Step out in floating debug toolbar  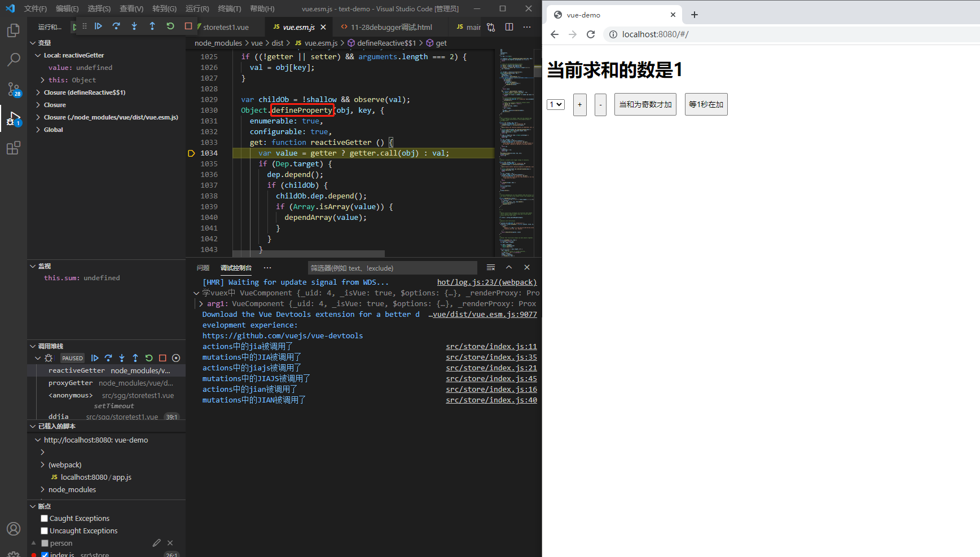(152, 26)
